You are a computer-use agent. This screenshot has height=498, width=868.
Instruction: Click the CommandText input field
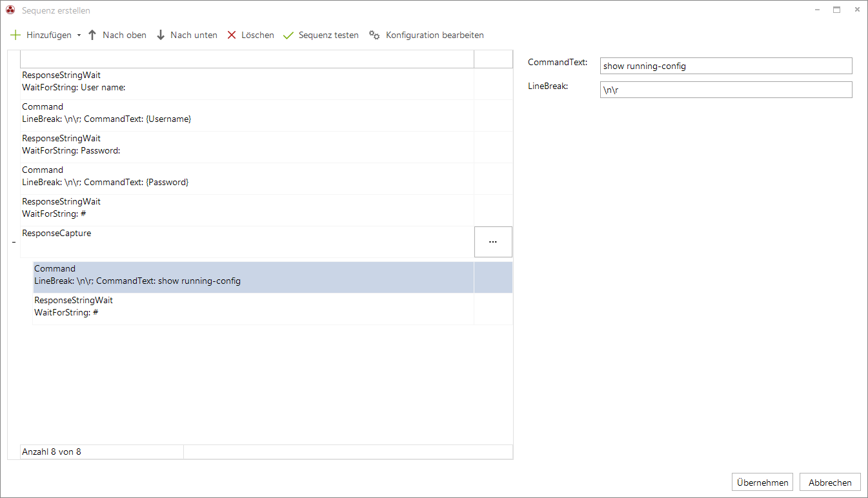726,66
